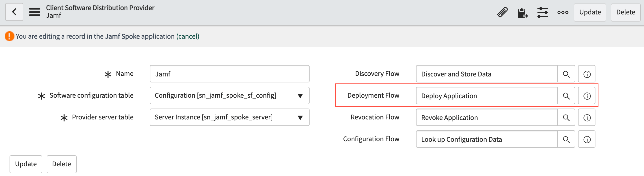Open the attachments paperclip icon
The width and height of the screenshot is (644, 176).
point(502,12)
